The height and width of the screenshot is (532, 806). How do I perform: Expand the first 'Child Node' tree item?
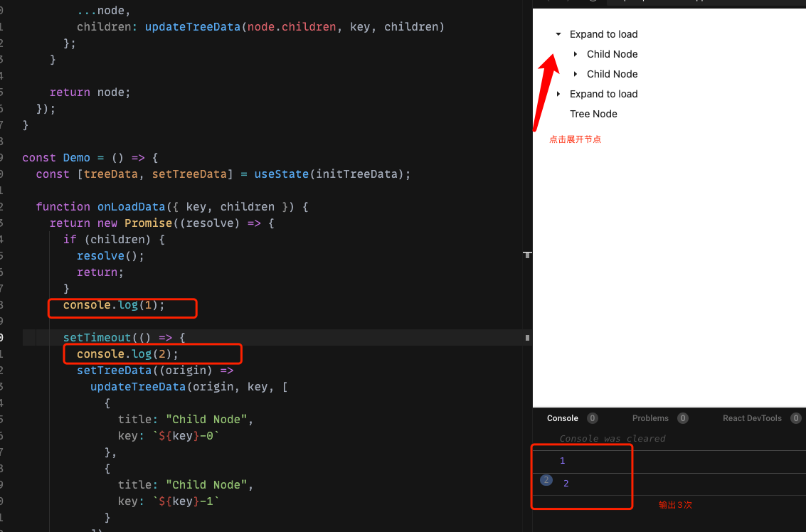(x=575, y=53)
